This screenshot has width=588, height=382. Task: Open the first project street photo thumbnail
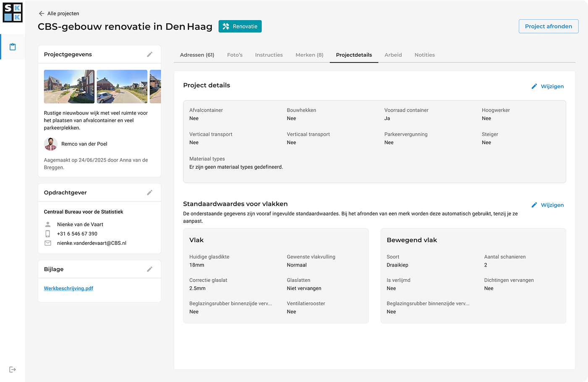[69, 86]
